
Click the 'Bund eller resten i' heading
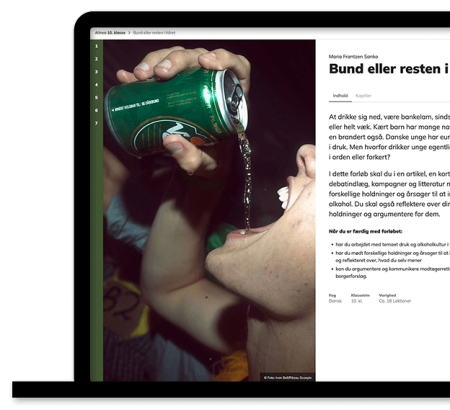click(x=389, y=69)
